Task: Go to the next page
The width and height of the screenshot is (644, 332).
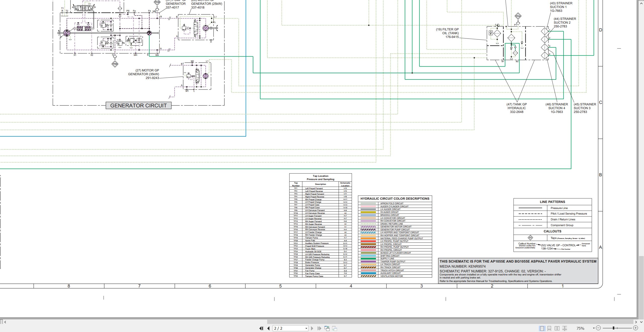Action: (x=312, y=328)
